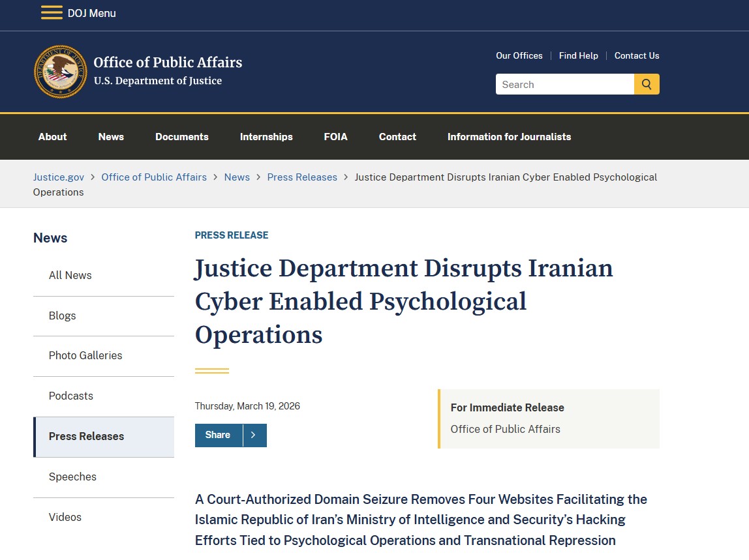The height and width of the screenshot is (560, 749).
Task: Click the Department of Justice seal logo
Action: tap(61, 72)
